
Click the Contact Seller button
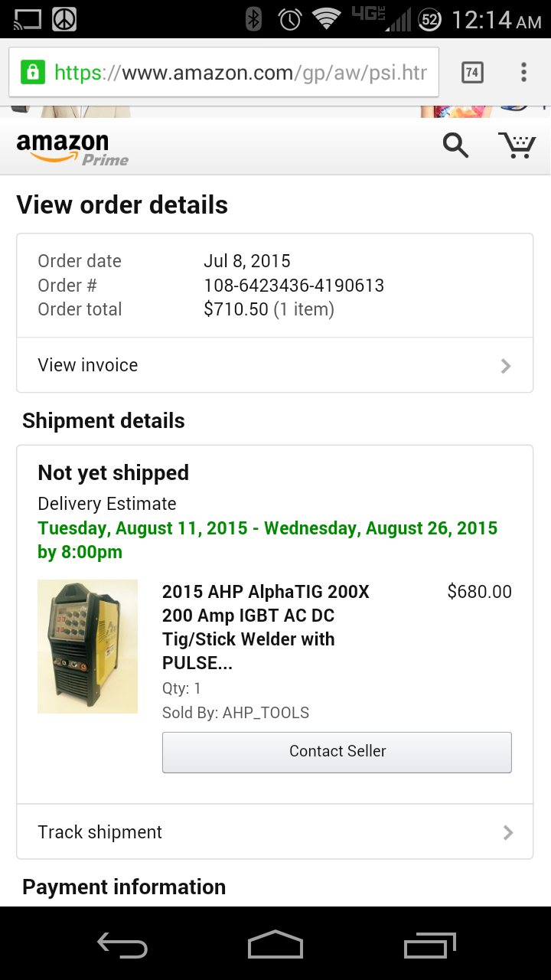point(337,752)
